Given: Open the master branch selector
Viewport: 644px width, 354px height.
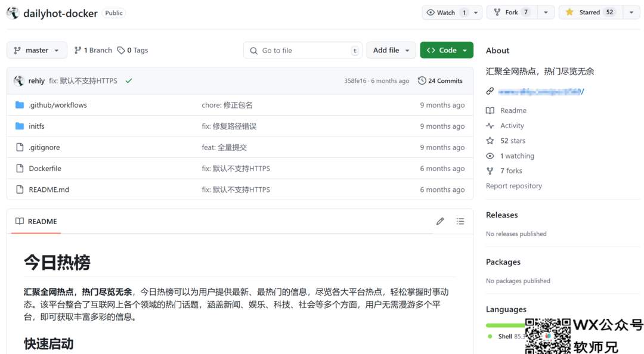Looking at the screenshot, I should (x=36, y=50).
